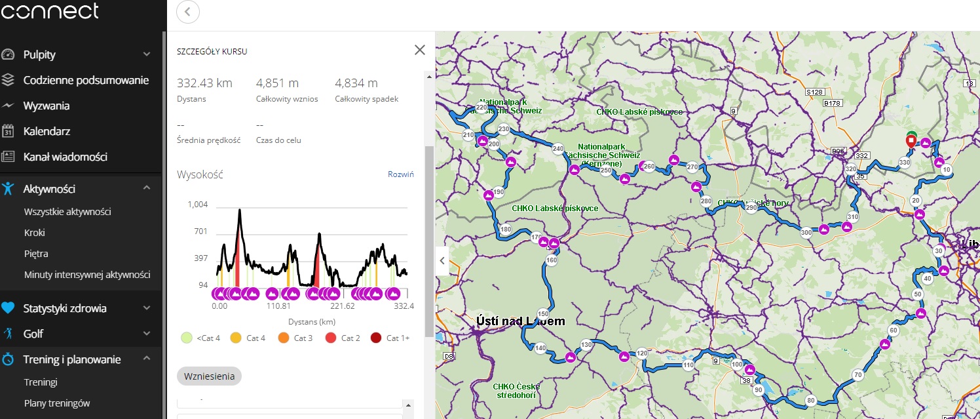
Task: Click the 70 km distance marker on map
Action: coord(858,375)
